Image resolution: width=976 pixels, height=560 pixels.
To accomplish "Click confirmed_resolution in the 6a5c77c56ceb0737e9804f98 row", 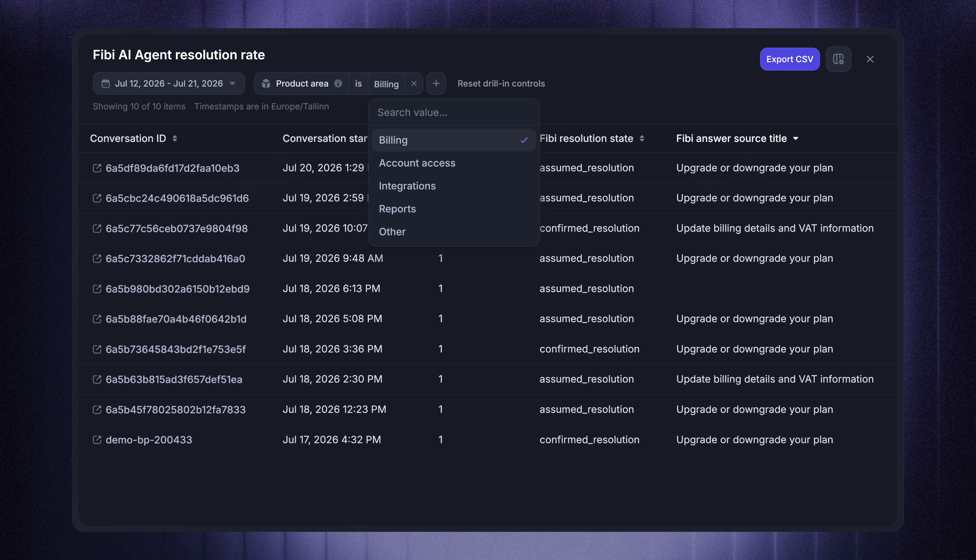I will tap(589, 228).
